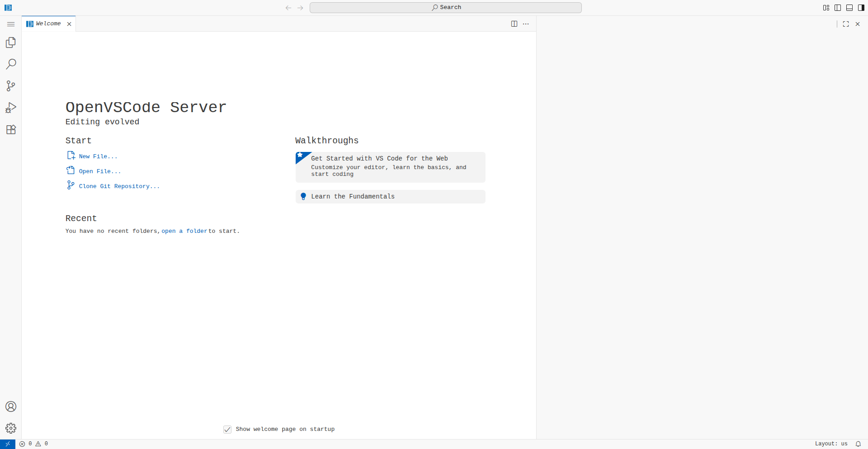Click Clone Git Repository... link
Screen dimensions: 868x449
119,186
